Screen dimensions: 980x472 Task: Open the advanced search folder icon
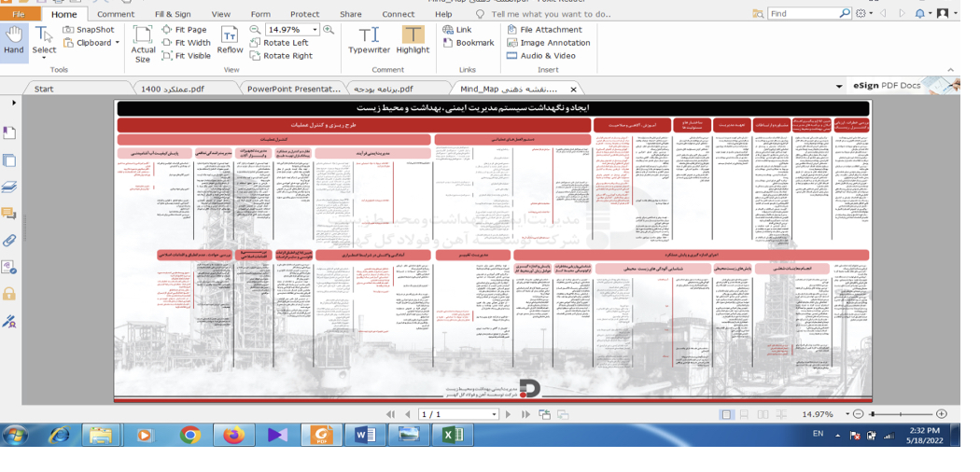(x=758, y=13)
